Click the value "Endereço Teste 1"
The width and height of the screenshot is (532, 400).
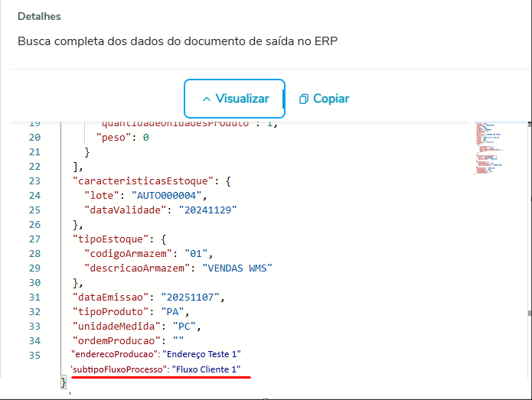coord(201,354)
